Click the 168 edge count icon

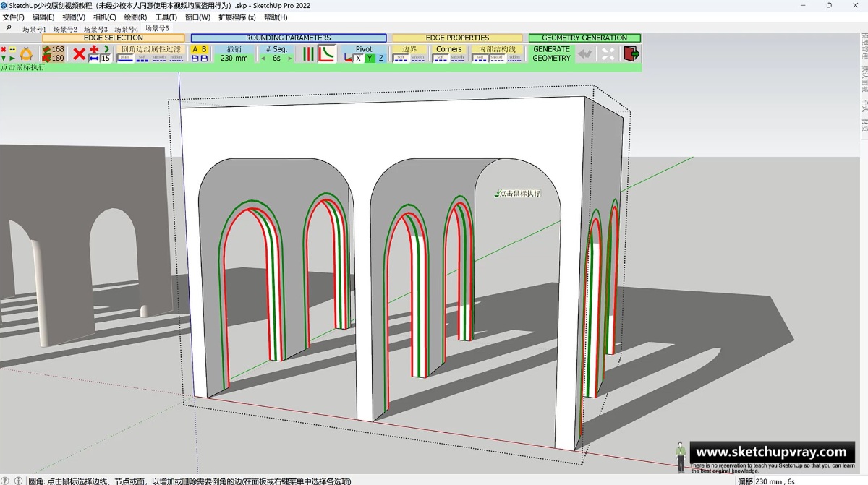click(x=54, y=49)
